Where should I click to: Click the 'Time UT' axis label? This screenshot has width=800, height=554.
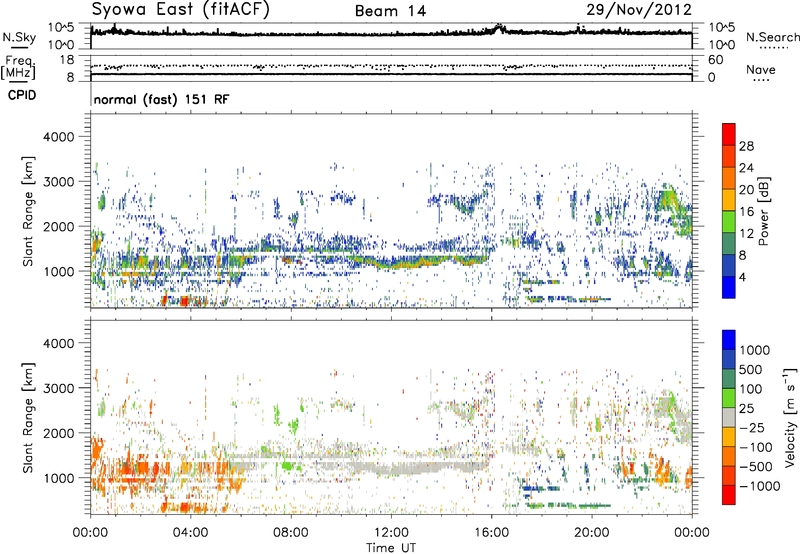[x=391, y=548]
